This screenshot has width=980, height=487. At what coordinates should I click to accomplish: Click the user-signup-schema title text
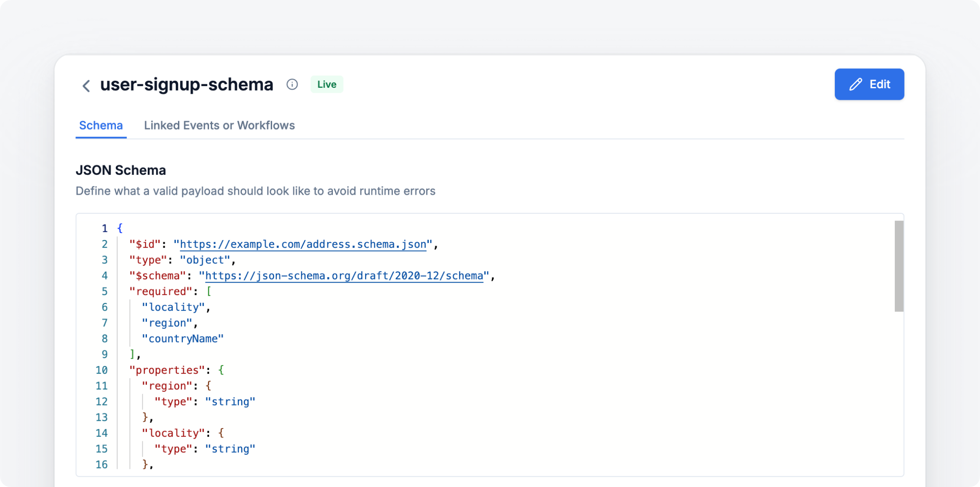point(186,84)
